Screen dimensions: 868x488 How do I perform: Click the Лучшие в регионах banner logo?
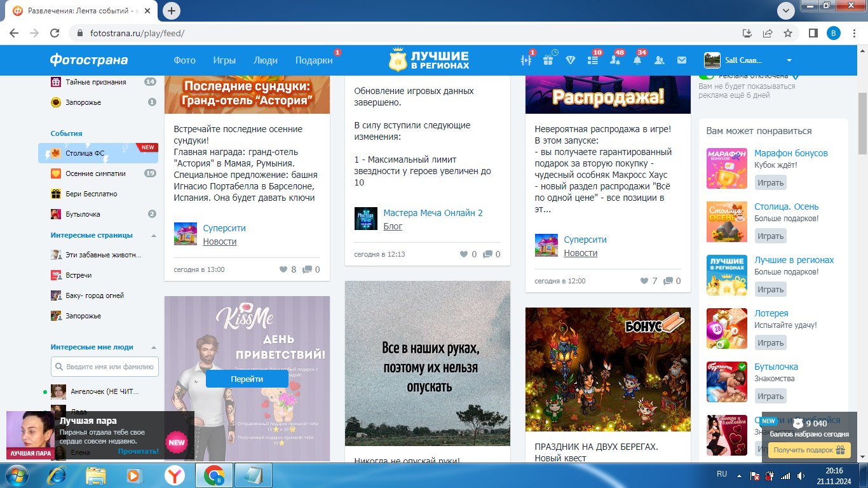(430, 60)
